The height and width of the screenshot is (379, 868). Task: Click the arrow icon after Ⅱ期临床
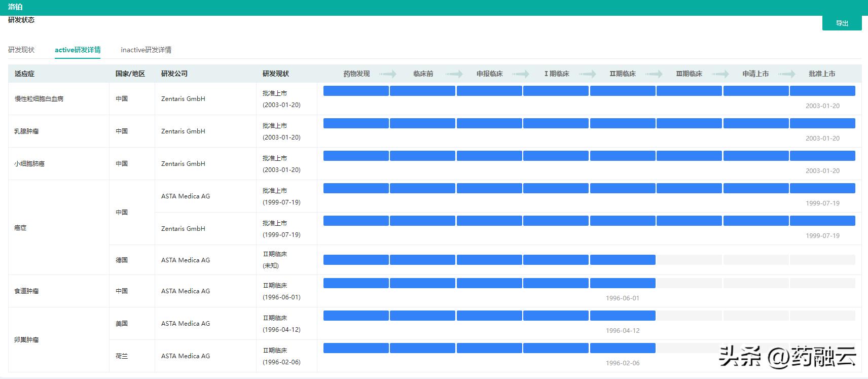654,74
